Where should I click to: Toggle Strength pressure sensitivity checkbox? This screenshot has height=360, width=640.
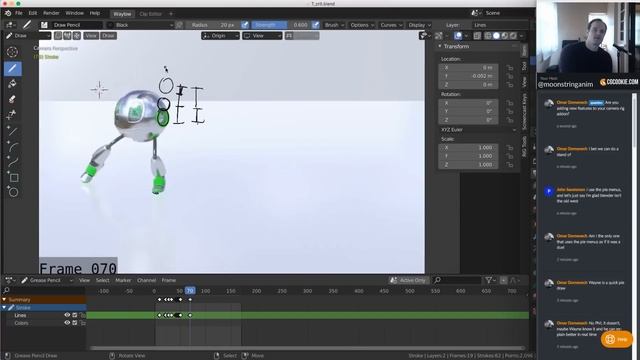(x=316, y=25)
